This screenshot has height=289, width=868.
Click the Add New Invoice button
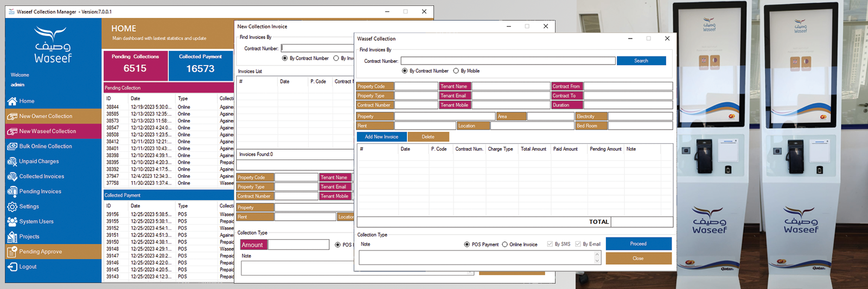click(x=381, y=137)
